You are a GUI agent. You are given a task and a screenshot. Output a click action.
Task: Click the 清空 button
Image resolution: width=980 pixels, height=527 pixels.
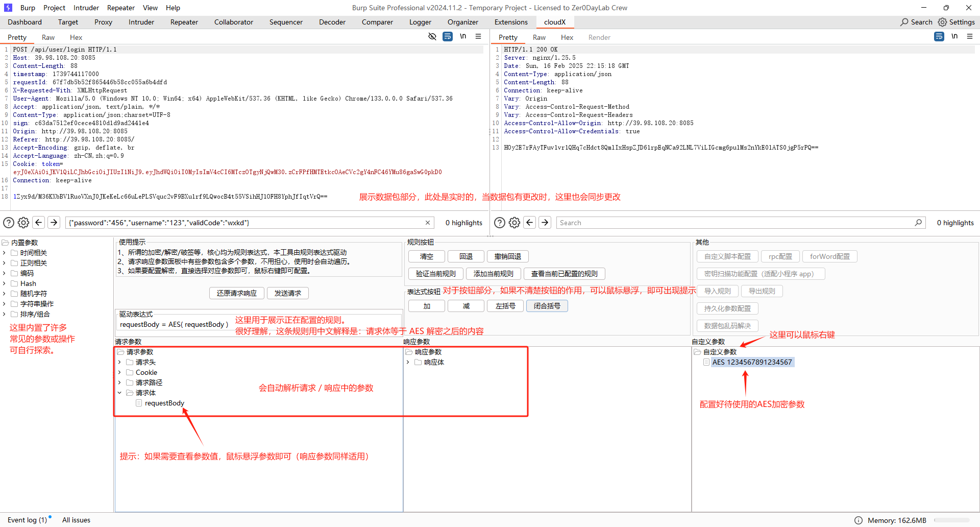pos(427,256)
